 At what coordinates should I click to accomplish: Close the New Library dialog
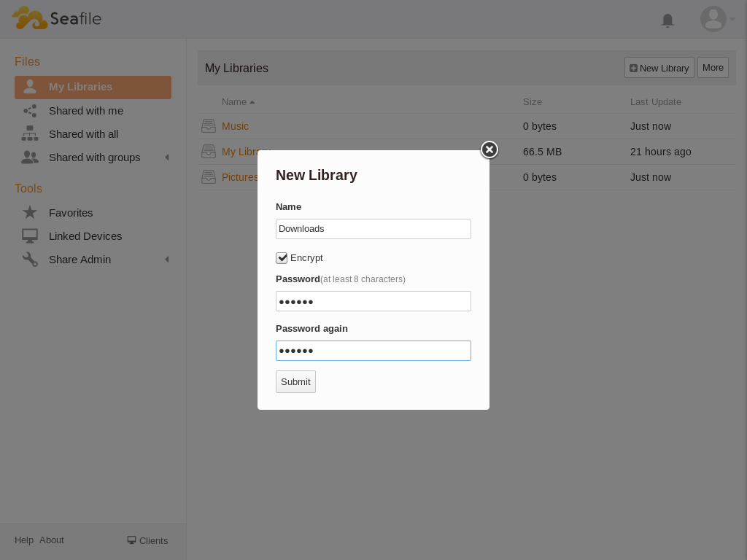click(489, 149)
